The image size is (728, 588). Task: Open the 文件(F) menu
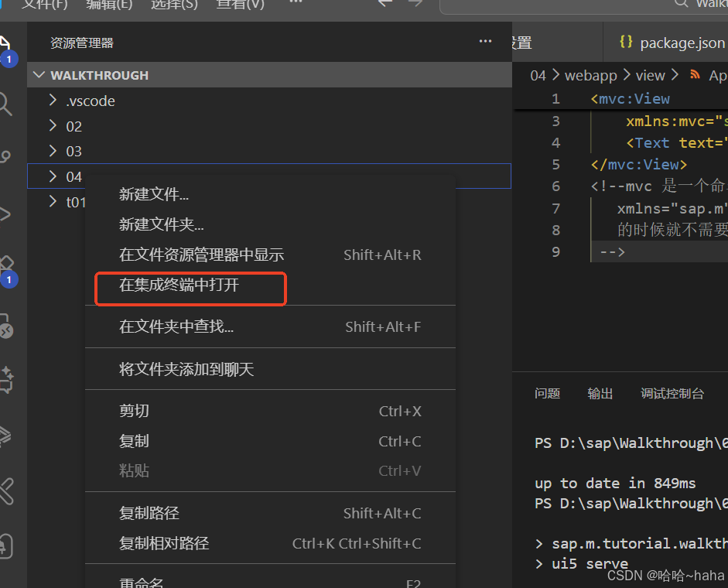(45, 5)
